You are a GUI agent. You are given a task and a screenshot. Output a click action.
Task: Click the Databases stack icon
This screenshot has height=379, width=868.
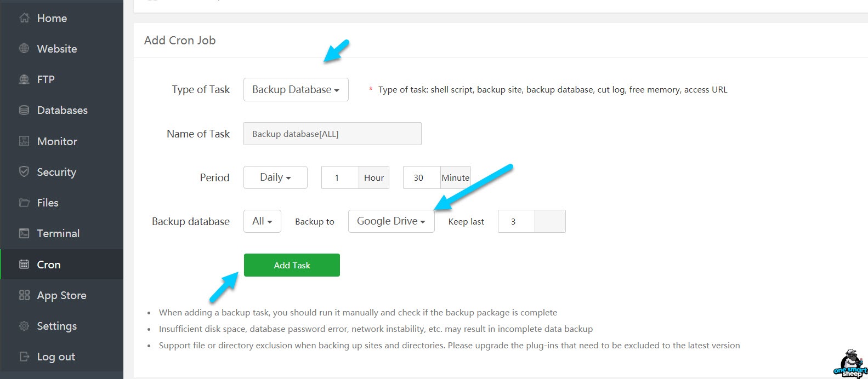tap(24, 110)
